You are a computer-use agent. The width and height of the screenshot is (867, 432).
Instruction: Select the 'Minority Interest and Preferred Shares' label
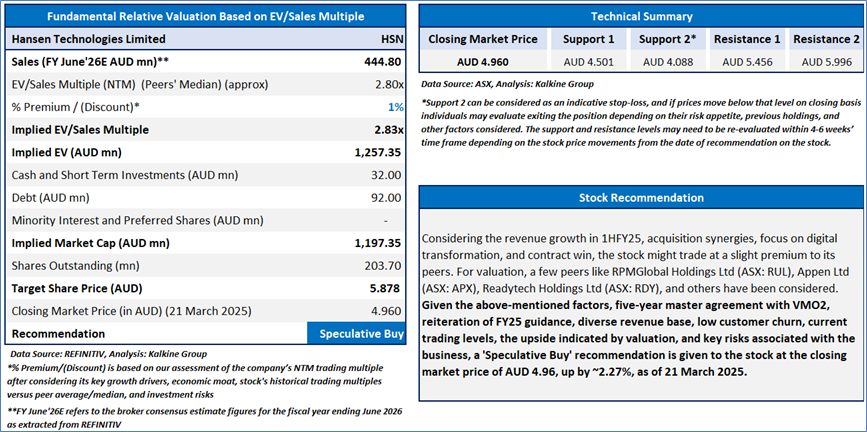pyautogui.click(x=137, y=221)
